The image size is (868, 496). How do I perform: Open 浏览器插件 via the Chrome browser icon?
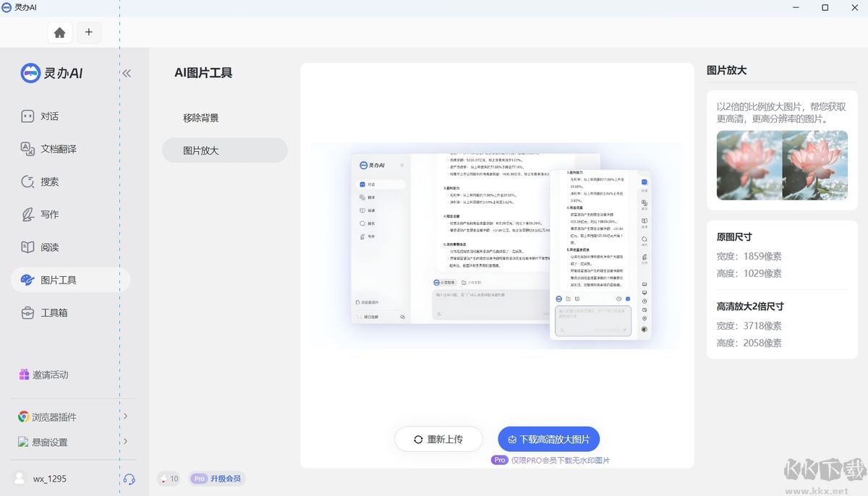(23, 416)
